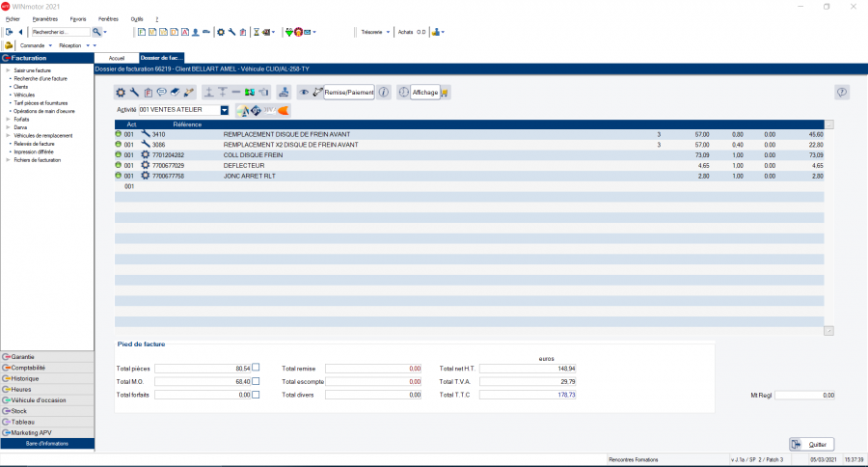The width and height of the screenshot is (868, 467).
Task: Expand the Garantie sidebar section
Action: (x=47, y=357)
